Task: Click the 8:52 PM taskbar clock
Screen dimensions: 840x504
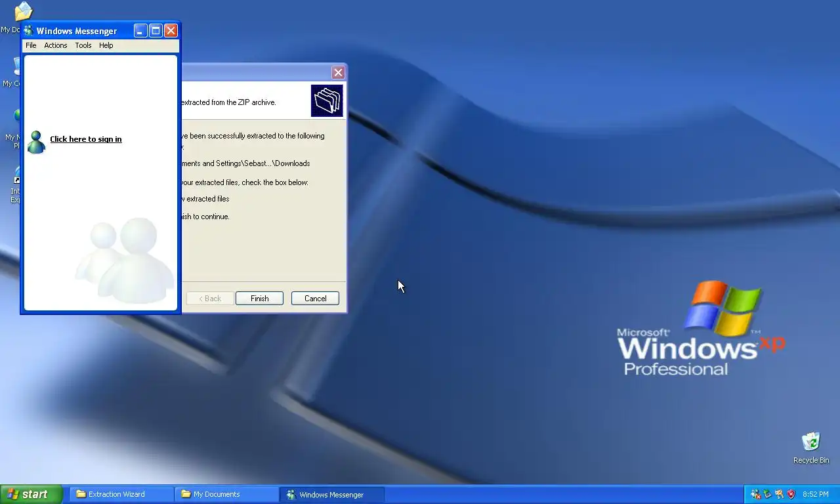Action: point(816,494)
